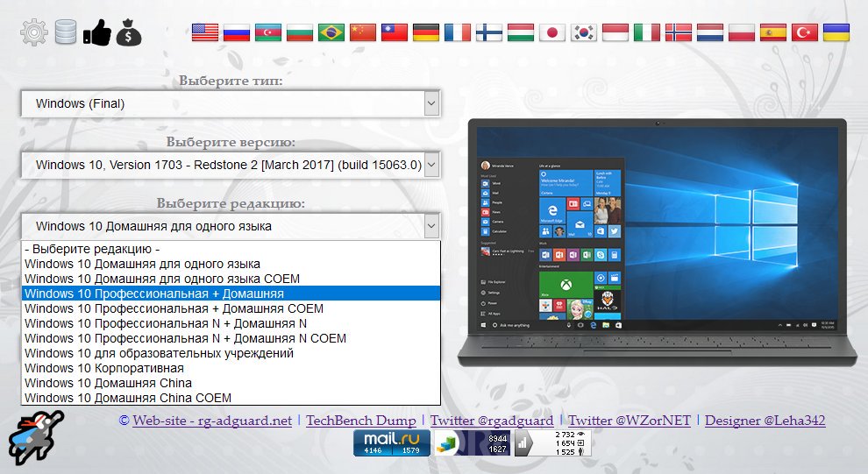Switch language with the South Korean flag
The height and width of the screenshot is (474, 868).
(583, 32)
